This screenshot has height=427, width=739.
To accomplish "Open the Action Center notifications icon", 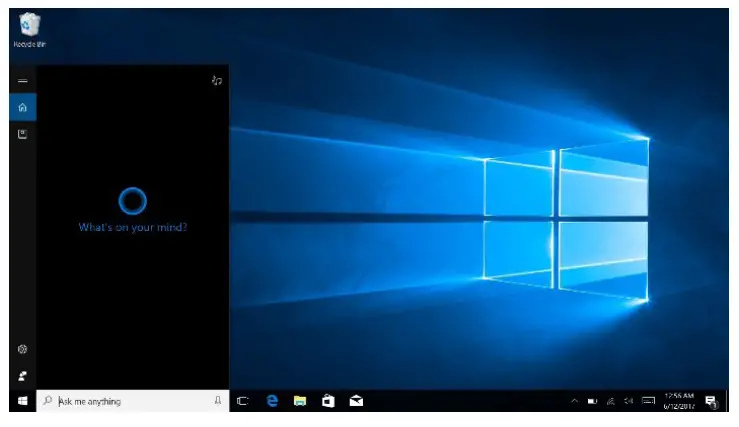I will 711,402.
